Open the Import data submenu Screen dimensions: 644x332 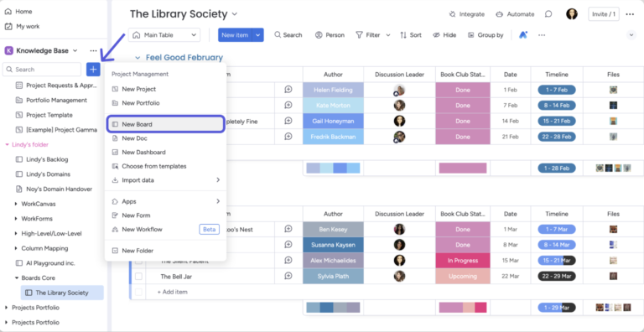165,180
